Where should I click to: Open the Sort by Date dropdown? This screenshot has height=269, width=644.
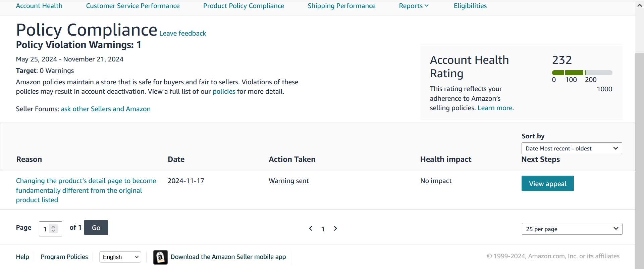(x=572, y=148)
